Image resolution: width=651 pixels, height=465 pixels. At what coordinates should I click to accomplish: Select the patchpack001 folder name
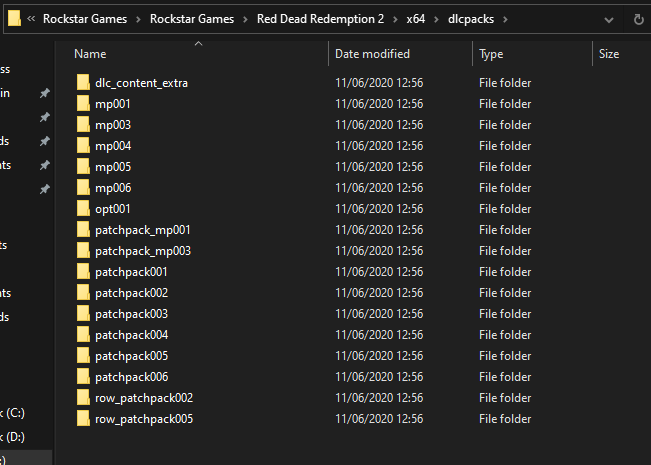tap(131, 272)
